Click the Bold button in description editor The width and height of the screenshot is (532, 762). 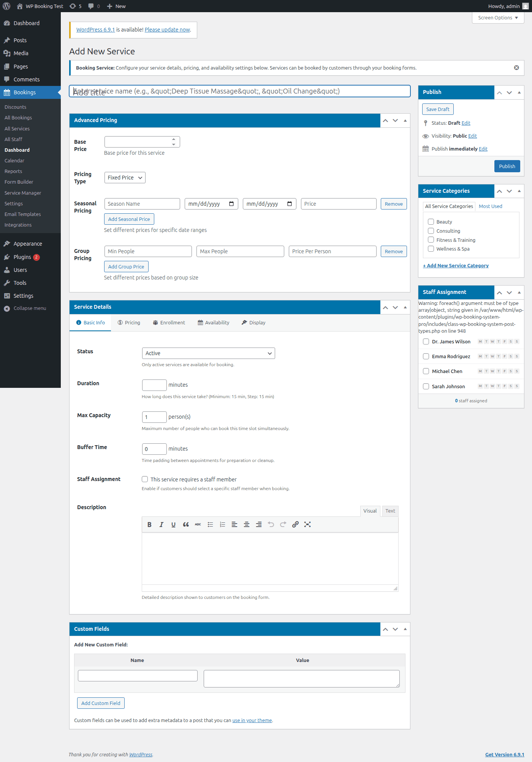[x=149, y=524]
